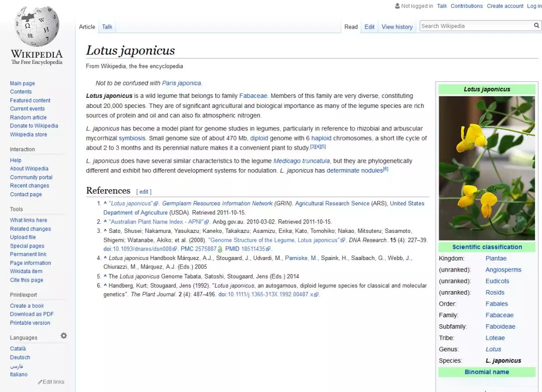Open language settings gear icon
The width and height of the screenshot is (542, 392).
(64, 336)
